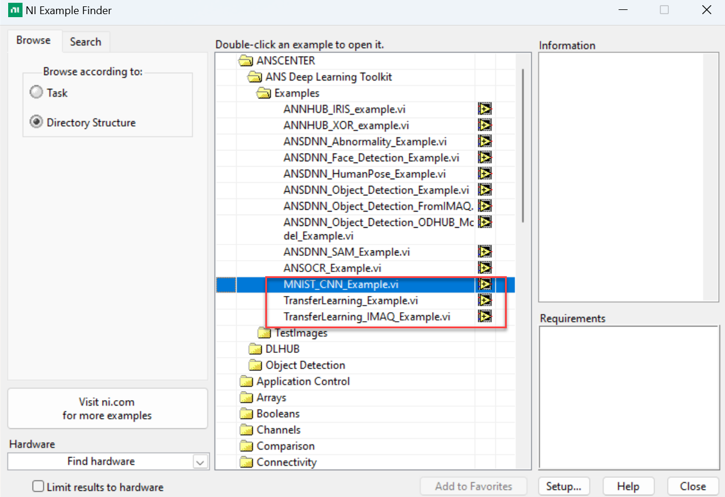Open the Setup... dialog button
This screenshot has height=497, width=725.
565,487
